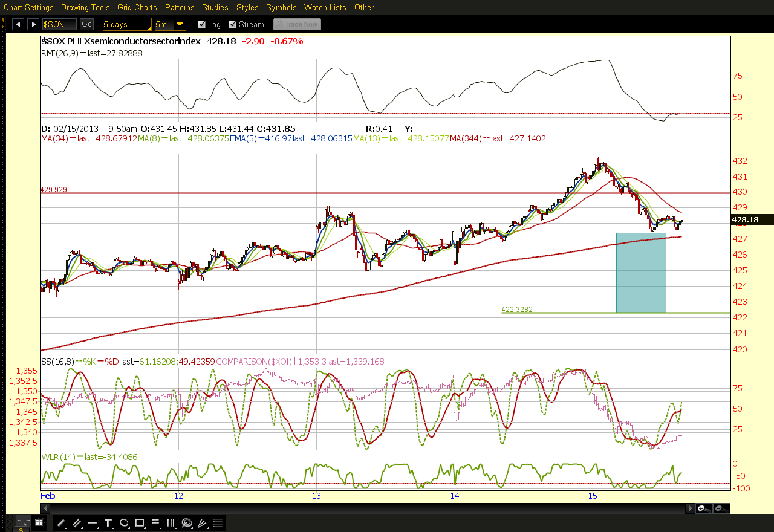Image resolution: width=774 pixels, height=532 pixels.
Task: Select the Fibonacci retracement lines tool
Action: (155, 523)
